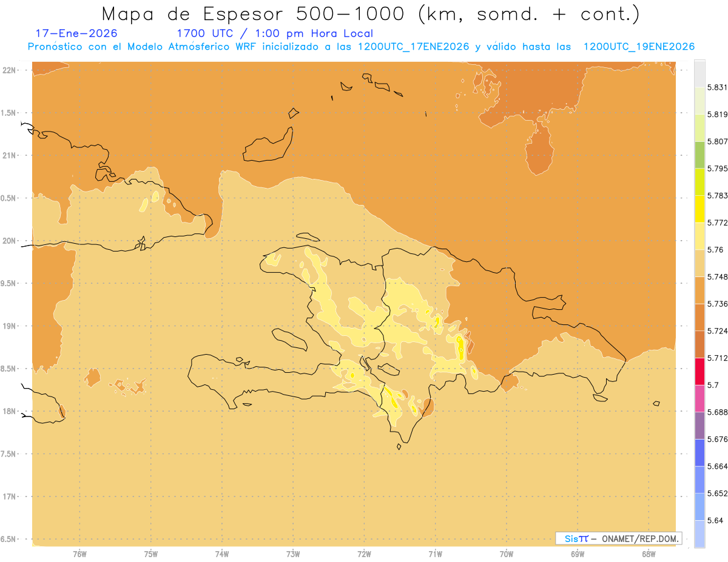The height and width of the screenshot is (562, 728).
Task: Click the colorbar value "5.76"
Action: [x=715, y=250]
